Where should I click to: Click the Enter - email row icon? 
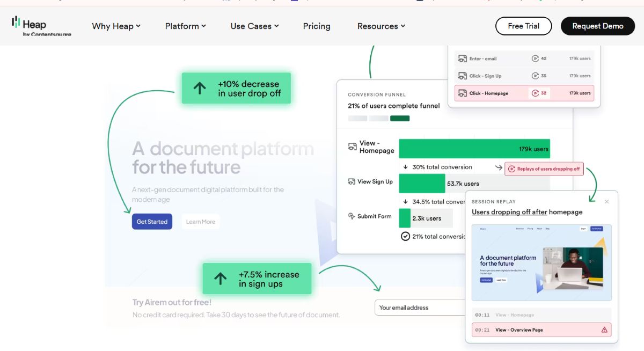462,58
